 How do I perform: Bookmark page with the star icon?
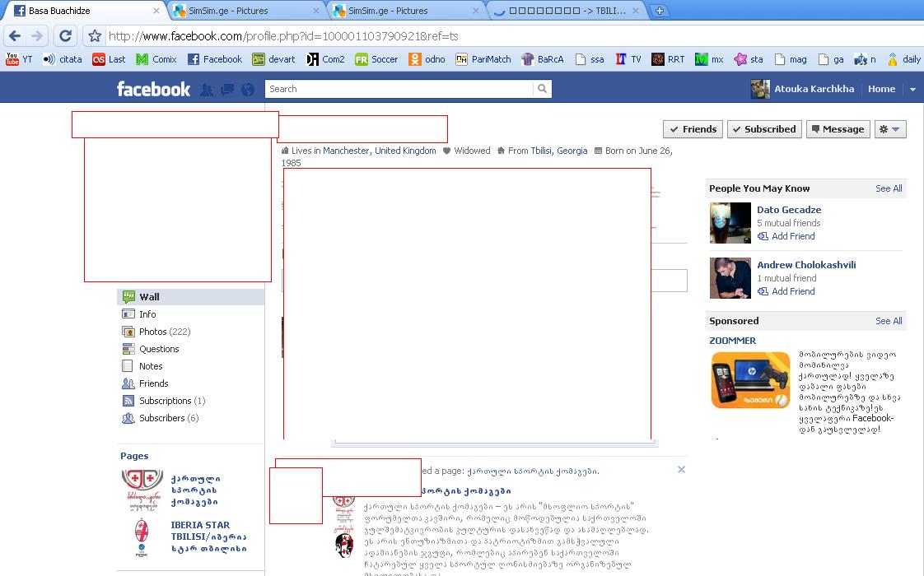94,36
